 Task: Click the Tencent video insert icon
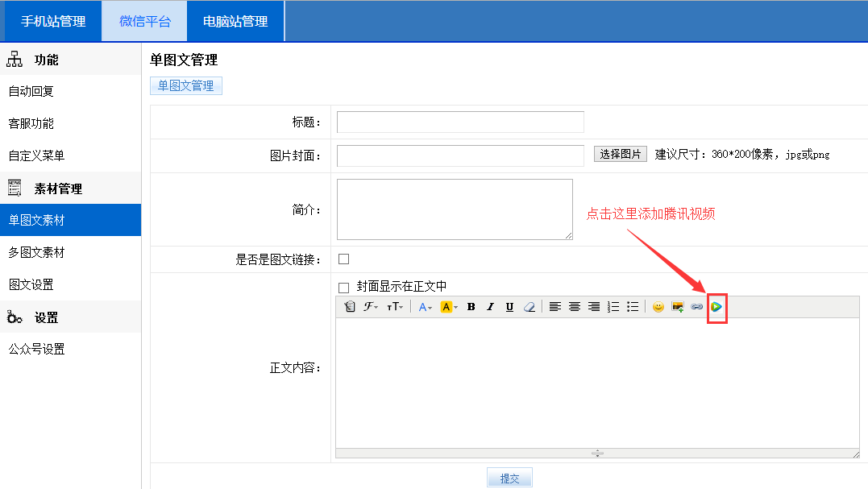pyautogui.click(x=716, y=307)
